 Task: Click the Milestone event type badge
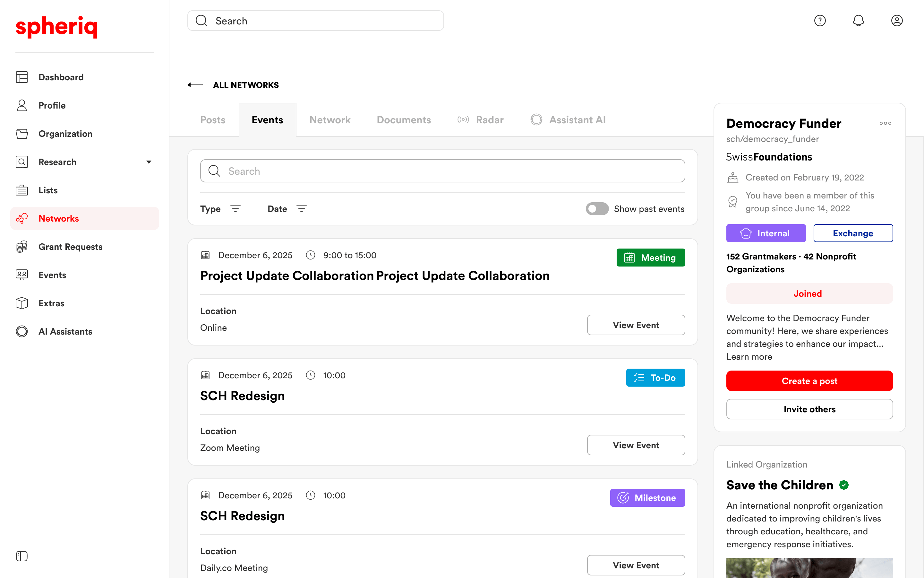point(647,498)
